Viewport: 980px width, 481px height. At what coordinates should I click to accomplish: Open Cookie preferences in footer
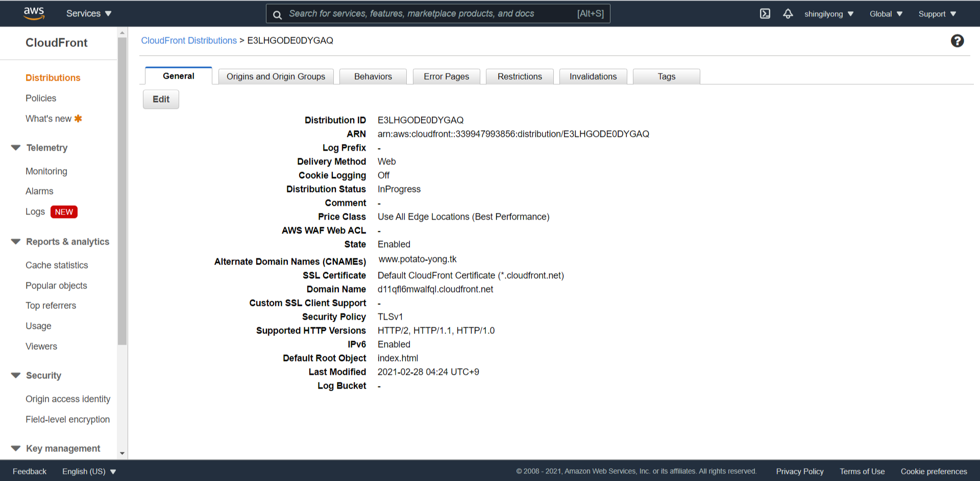[934, 471]
